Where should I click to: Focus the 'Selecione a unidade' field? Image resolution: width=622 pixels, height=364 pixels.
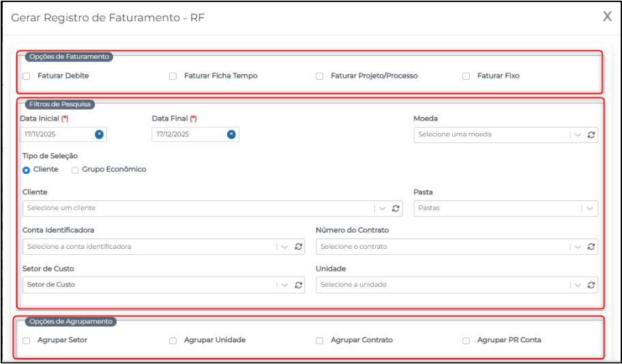pyautogui.click(x=457, y=285)
